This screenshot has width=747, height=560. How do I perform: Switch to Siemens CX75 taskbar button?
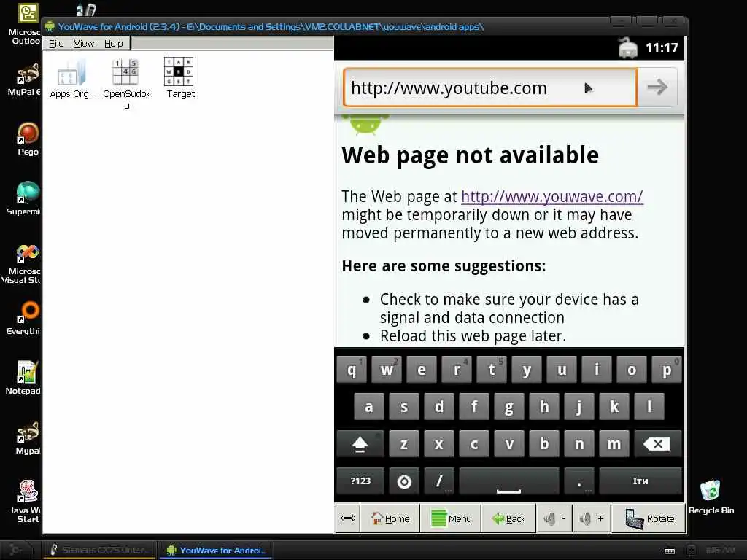100,550
